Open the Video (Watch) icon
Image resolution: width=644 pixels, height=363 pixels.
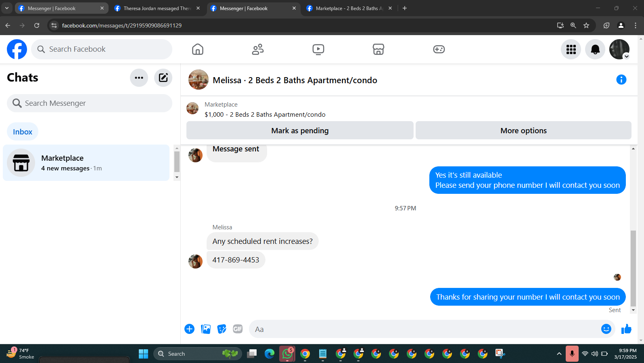tap(318, 49)
